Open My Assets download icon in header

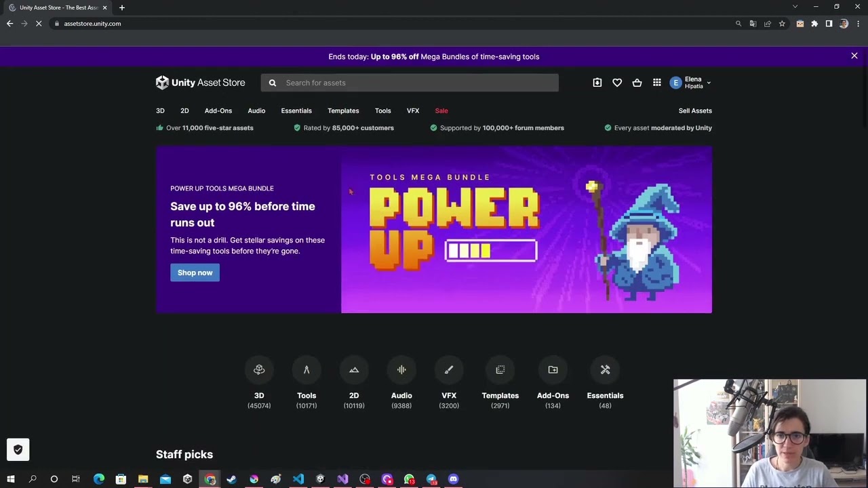(x=597, y=83)
